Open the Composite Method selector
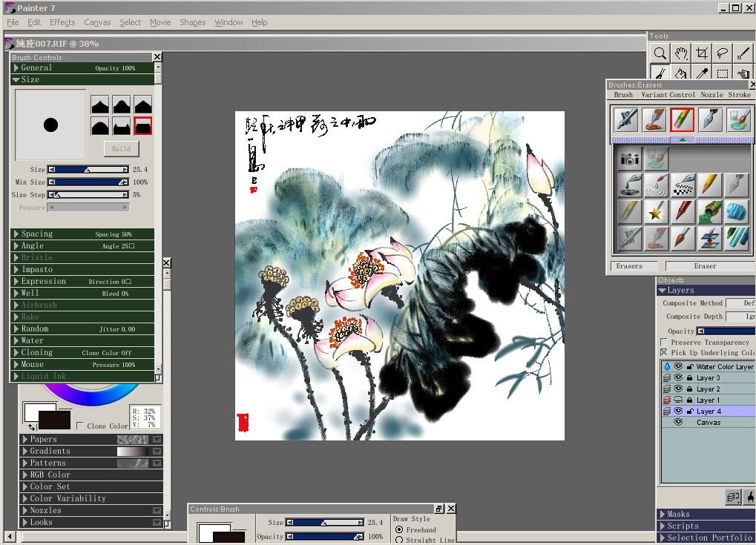Screen dimensions: 756x545 [x=740, y=303]
